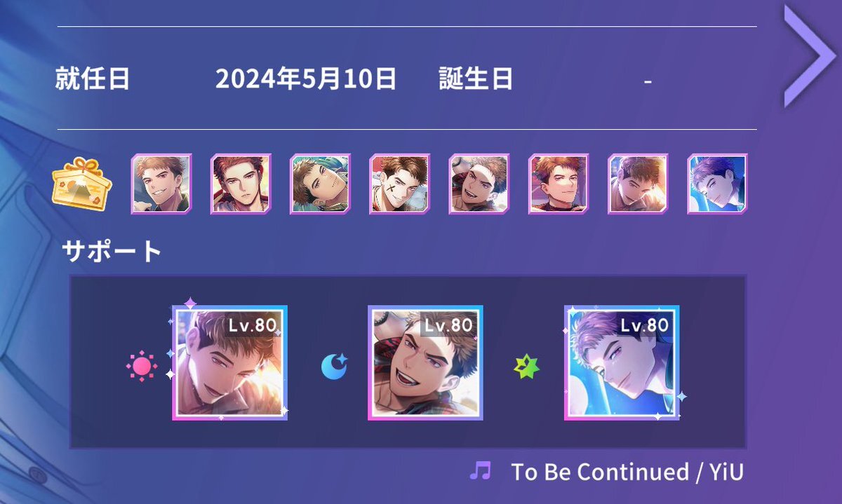
Task: Open the sixth card portrait with sunset background
Action: pyautogui.click(x=559, y=184)
